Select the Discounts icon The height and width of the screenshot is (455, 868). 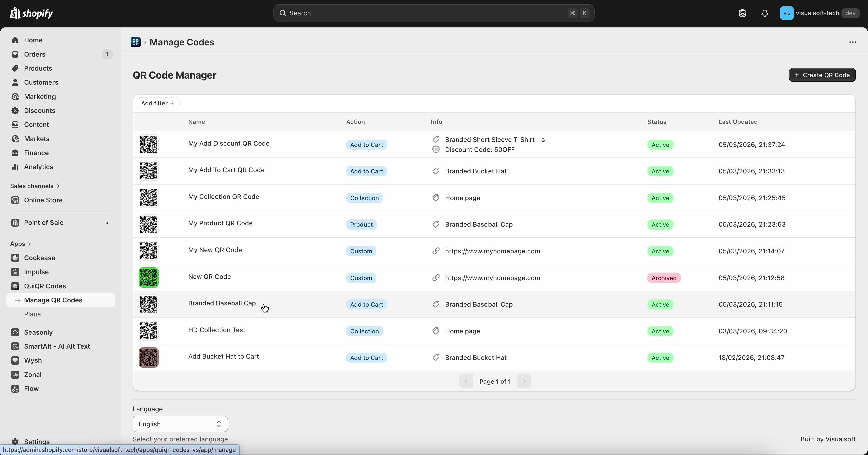pos(15,110)
